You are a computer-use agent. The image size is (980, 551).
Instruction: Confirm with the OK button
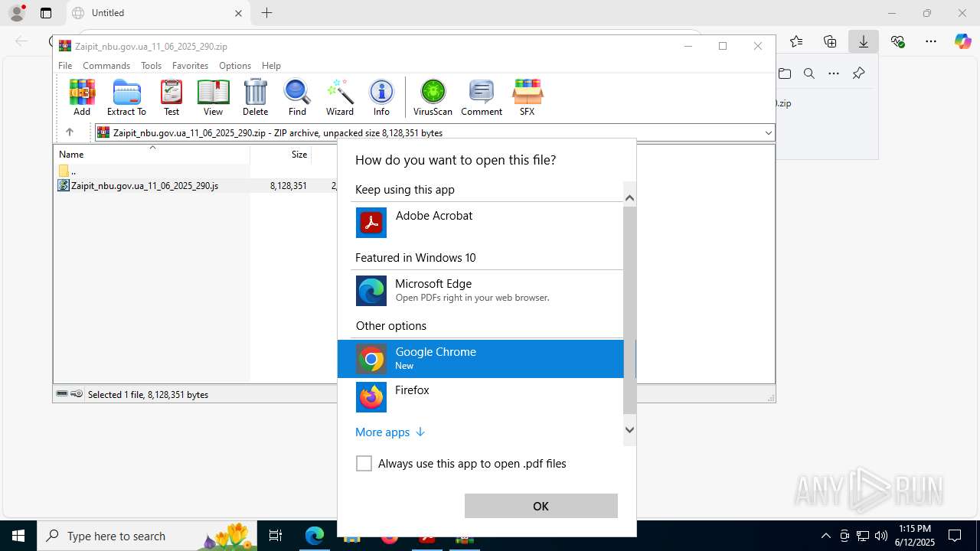click(541, 506)
